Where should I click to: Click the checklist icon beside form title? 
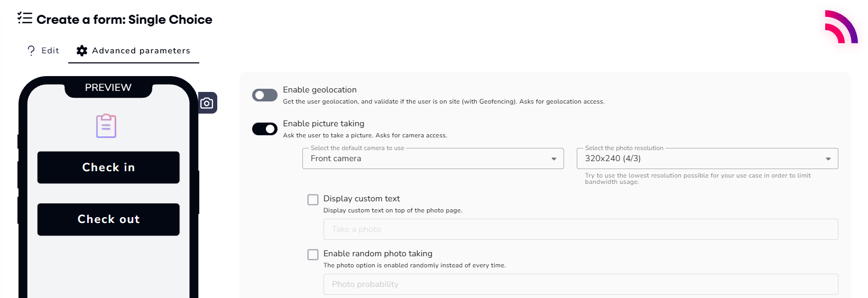[x=24, y=18]
